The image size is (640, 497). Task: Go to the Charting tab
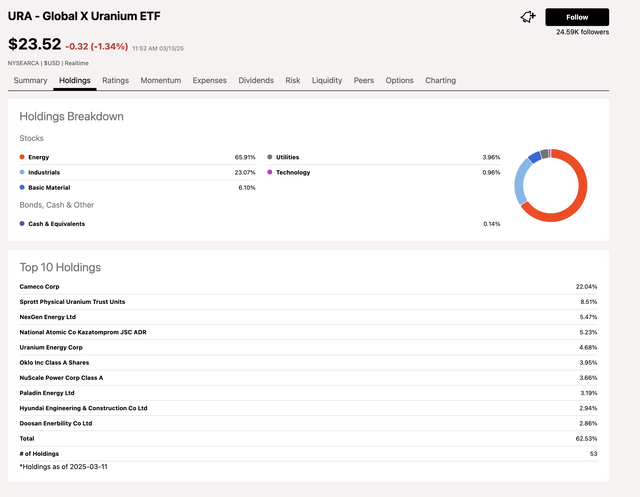coord(440,80)
